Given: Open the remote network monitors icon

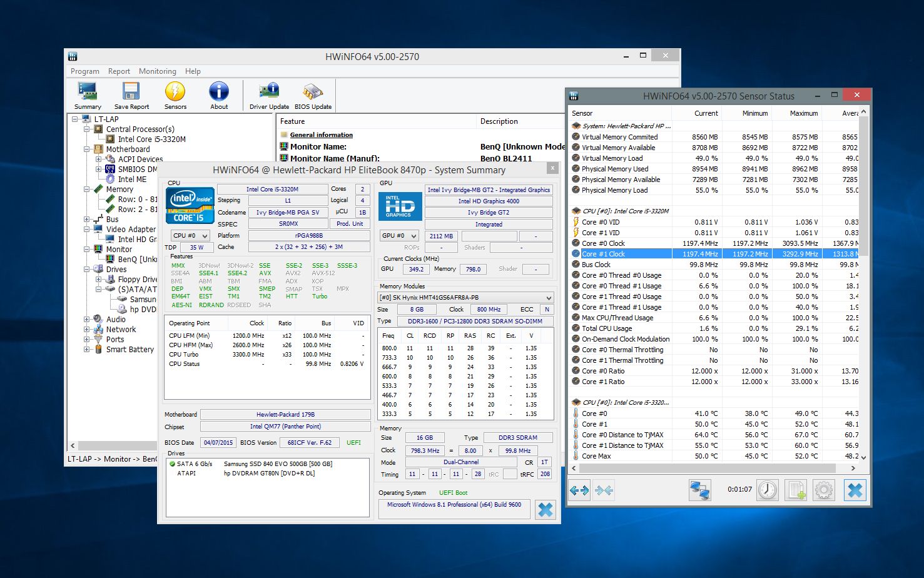Looking at the screenshot, I should pos(699,490).
